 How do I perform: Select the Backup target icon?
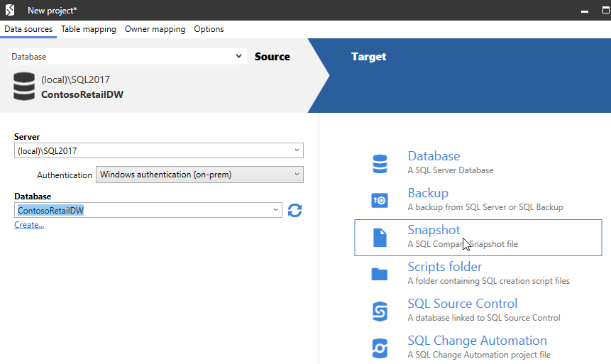pyautogui.click(x=380, y=201)
